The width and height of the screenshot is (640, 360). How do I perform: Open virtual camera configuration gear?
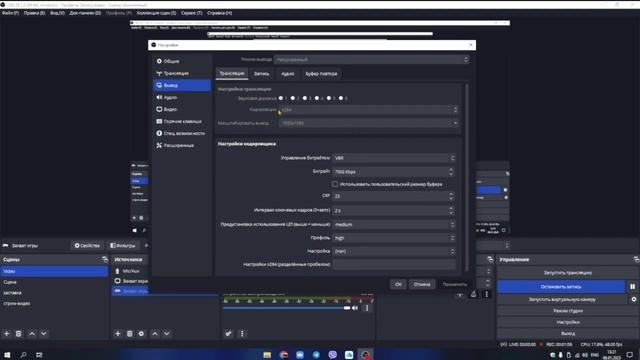(x=633, y=299)
